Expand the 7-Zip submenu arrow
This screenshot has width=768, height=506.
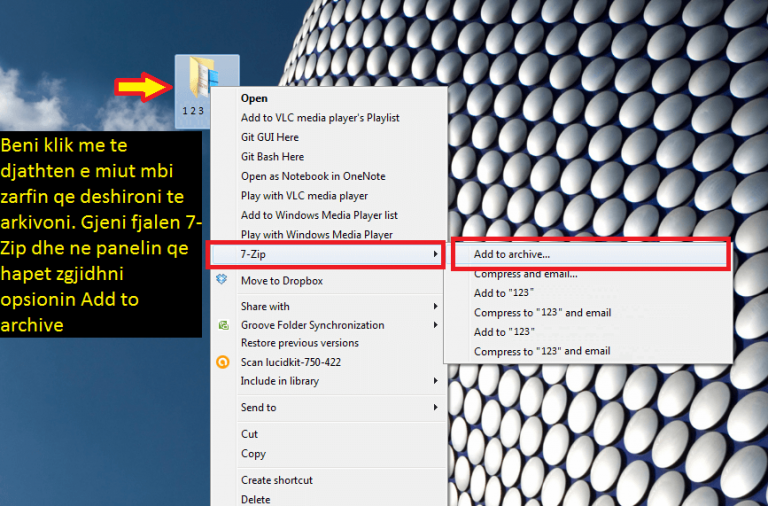point(435,255)
